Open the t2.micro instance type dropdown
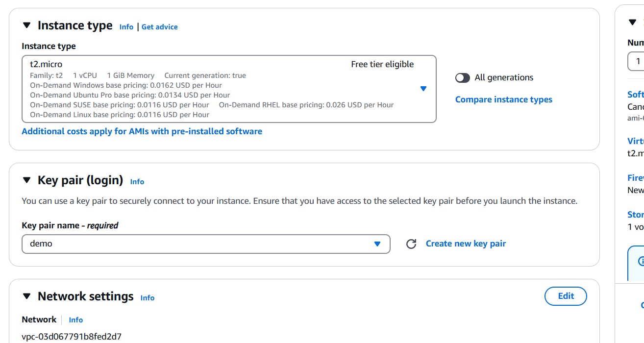Screen dimensions: 644x343 [x=229, y=89]
